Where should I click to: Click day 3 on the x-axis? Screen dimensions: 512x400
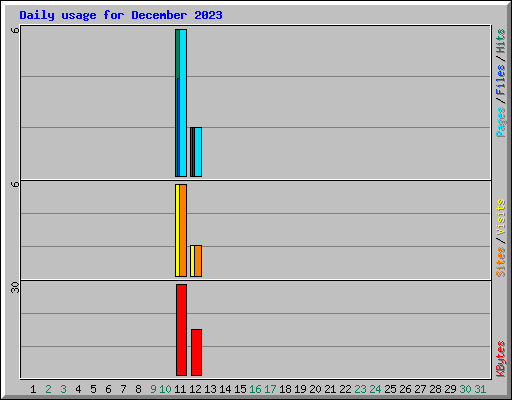pyautogui.click(x=63, y=389)
